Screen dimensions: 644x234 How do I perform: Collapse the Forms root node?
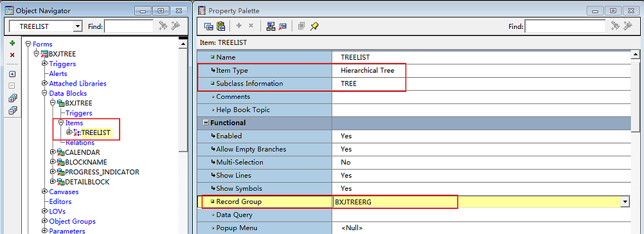tap(28, 44)
